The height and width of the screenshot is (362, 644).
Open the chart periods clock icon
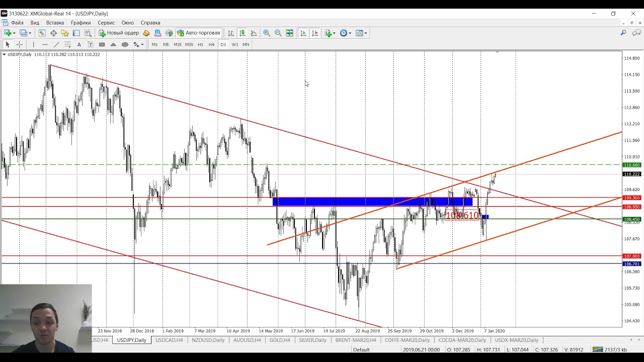coord(344,33)
